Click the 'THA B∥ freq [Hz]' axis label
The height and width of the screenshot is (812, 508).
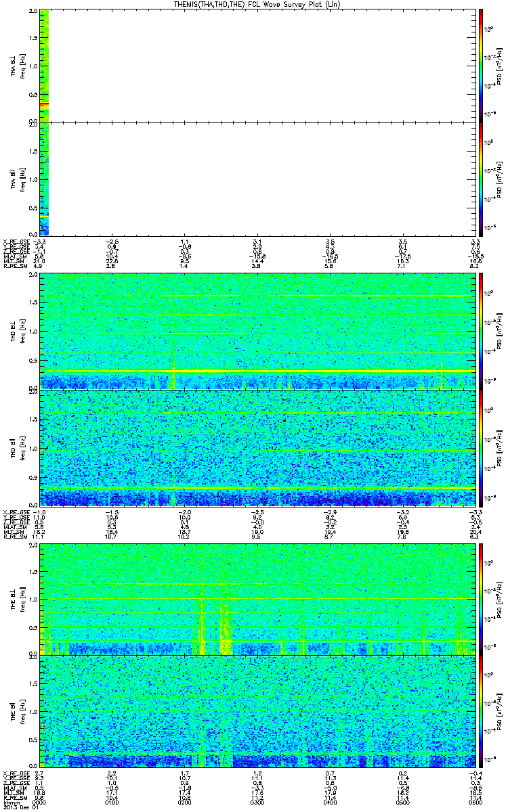(18, 179)
